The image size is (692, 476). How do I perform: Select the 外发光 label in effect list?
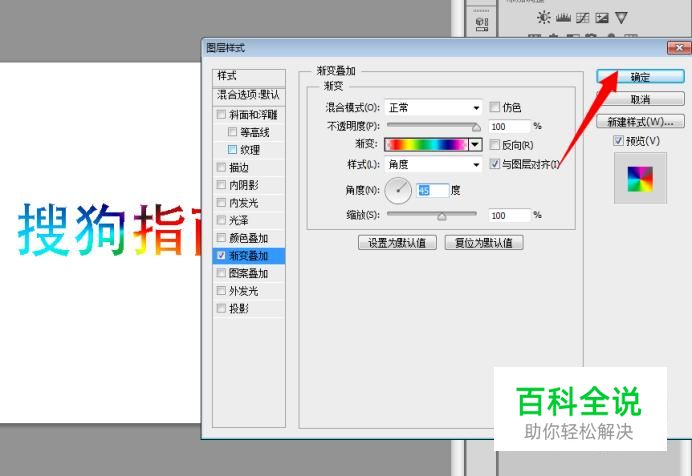coord(244,291)
